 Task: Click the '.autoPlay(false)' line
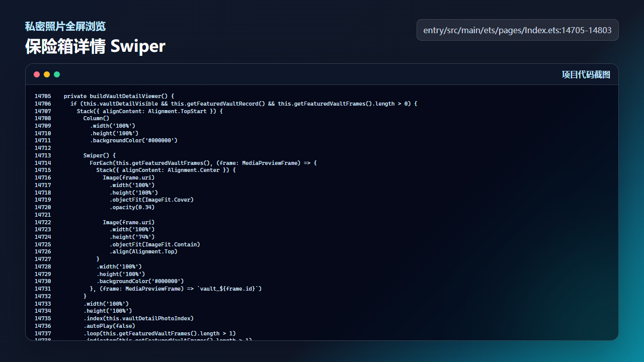[109, 326]
